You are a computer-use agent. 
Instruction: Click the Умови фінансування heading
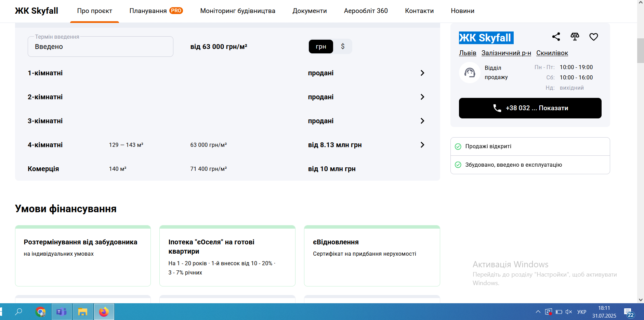(x=66, y=209)
